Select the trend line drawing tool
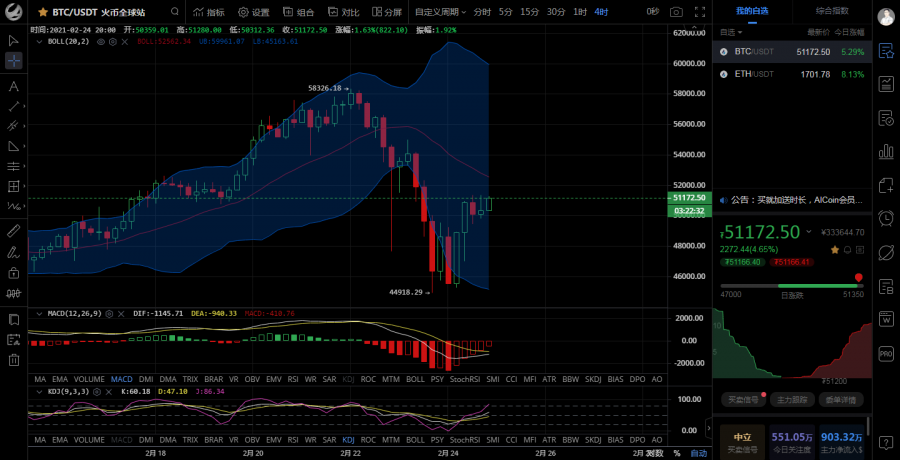This screenshot has height=460, width=900. pyautogui.click(x=14, y=106)
